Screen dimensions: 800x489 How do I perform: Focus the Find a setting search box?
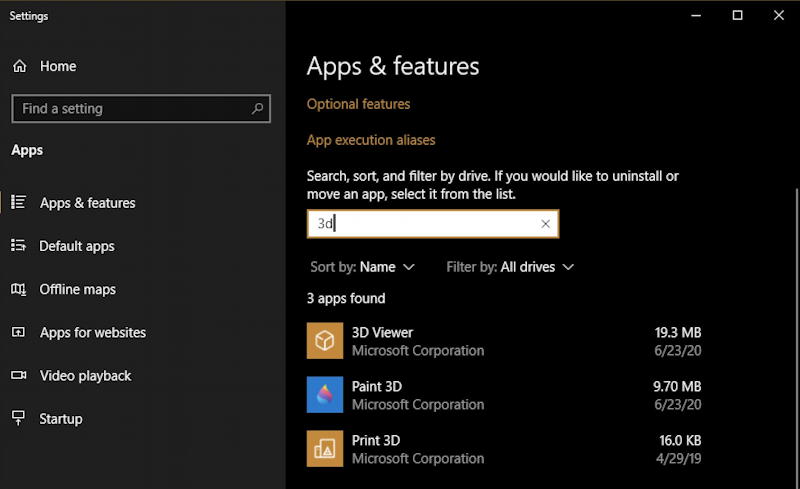pyautogui.click(x=141, y=108)
